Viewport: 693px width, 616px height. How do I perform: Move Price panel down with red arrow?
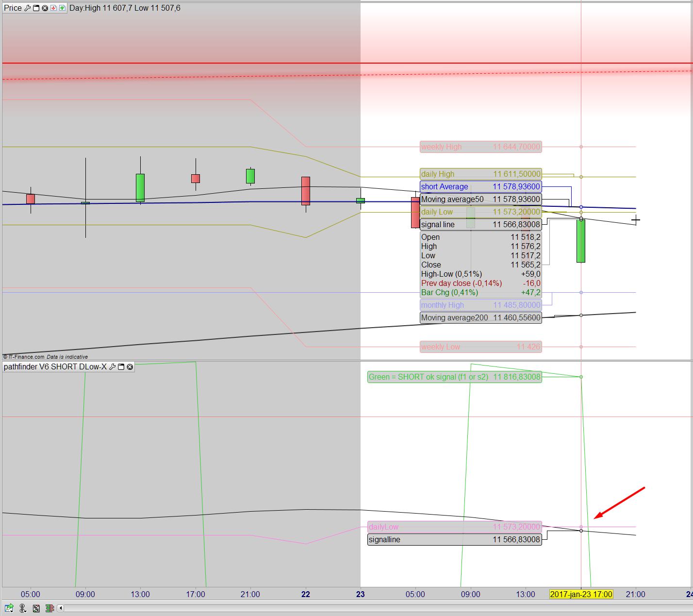coord(53,8)
